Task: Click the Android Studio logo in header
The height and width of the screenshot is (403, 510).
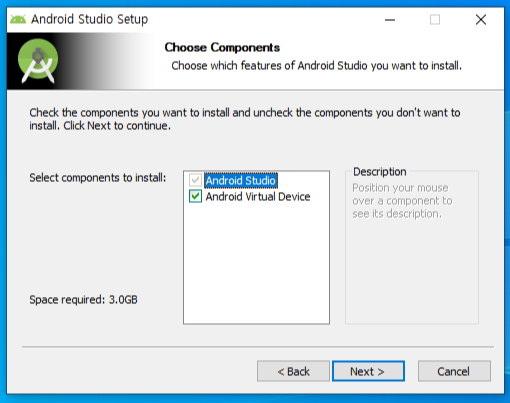Action: [38, 60]
